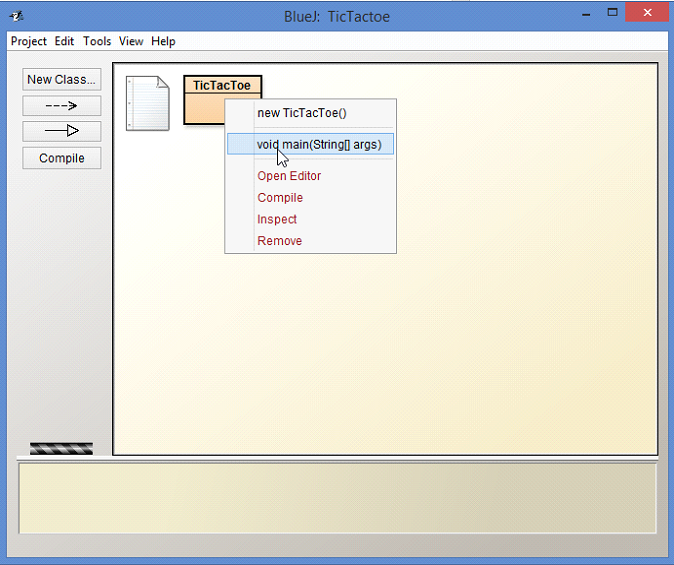Choose Compile from the context menu

[310, 197]
